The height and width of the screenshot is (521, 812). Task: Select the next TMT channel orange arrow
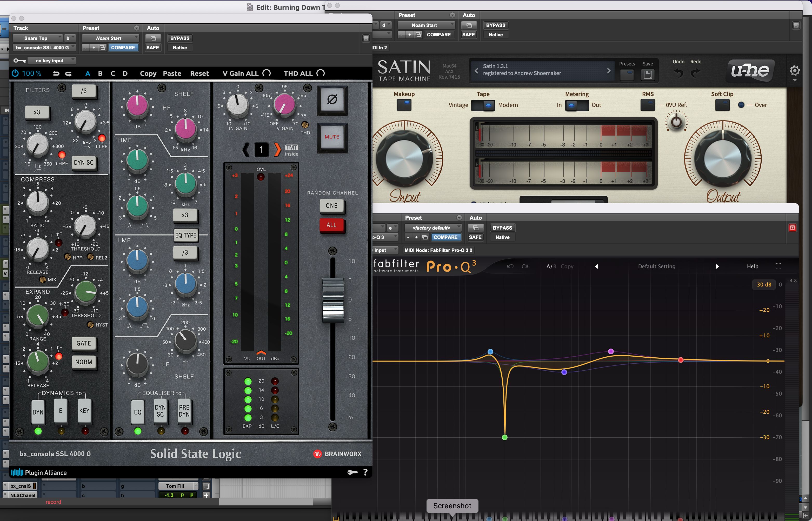[277, 150]
